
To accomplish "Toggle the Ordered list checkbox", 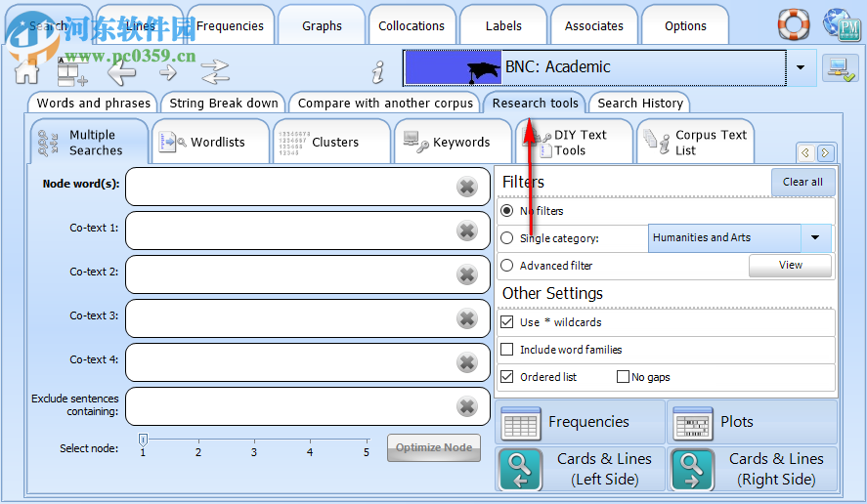I will click(x=506, y=377).
